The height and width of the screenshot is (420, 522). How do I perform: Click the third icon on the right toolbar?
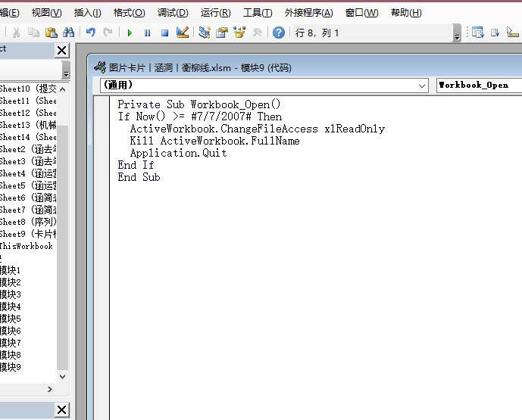512,33
